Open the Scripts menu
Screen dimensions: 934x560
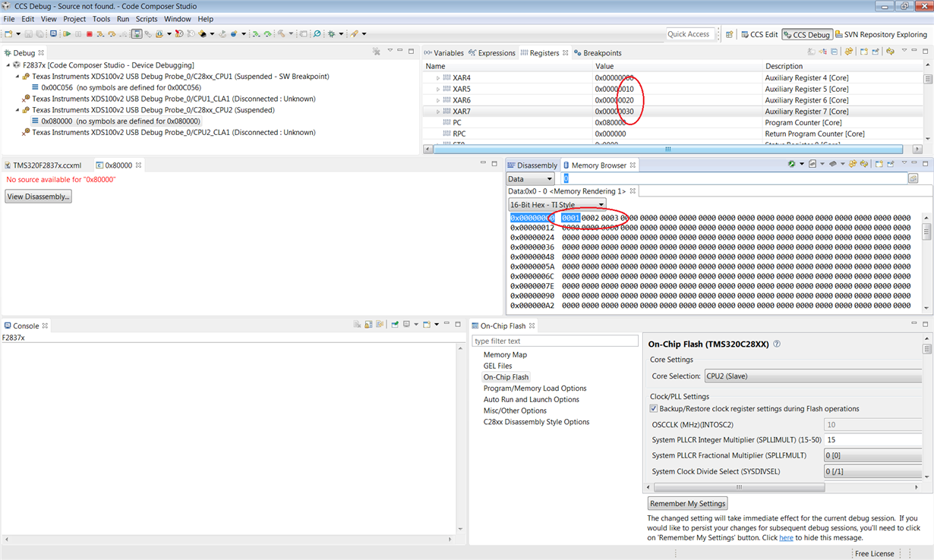(x=147, y=18)
